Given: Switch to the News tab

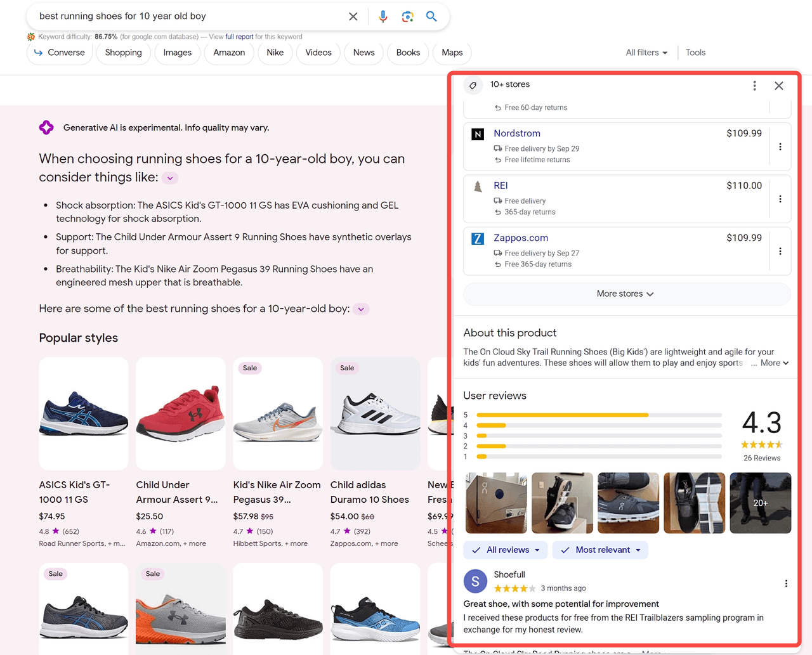Looking at the screenshot, I should point(364,53).
